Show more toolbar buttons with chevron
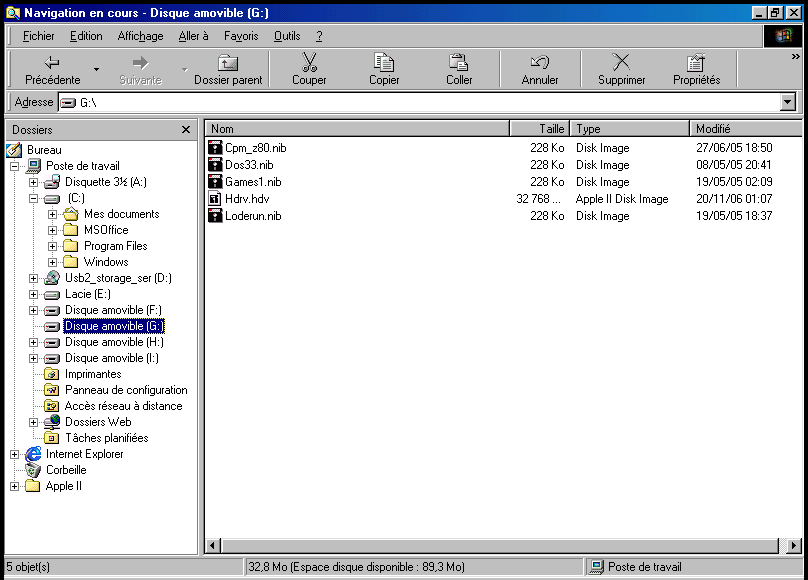Screen dimensions: 808x580 [x=796, y=57]
